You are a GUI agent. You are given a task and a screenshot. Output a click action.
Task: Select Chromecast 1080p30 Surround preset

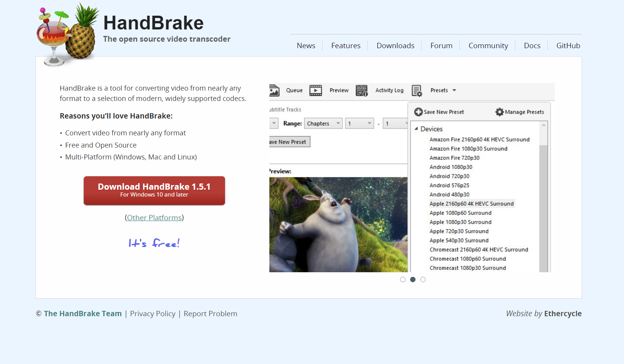(x=468, y=268)
